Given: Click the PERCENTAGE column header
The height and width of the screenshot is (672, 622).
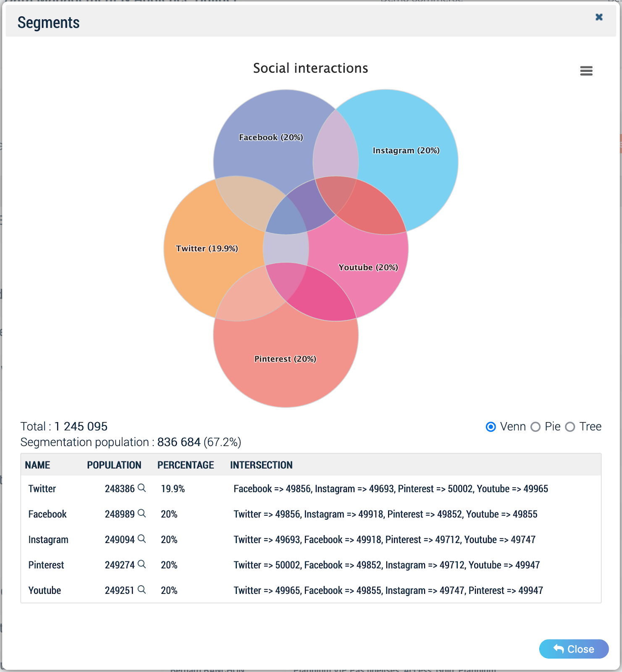Looking at the screenshot, I should tap(186, 465).
